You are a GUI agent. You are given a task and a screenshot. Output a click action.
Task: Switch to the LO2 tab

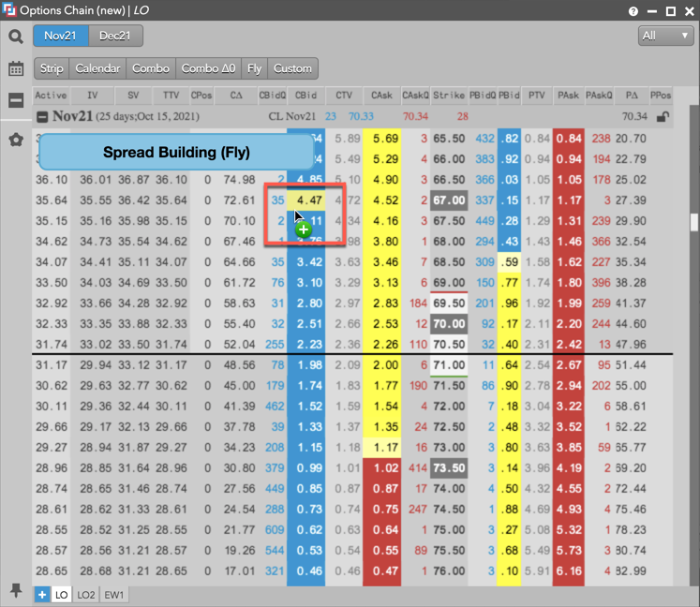pyautogui.click(x=86, y=594)
